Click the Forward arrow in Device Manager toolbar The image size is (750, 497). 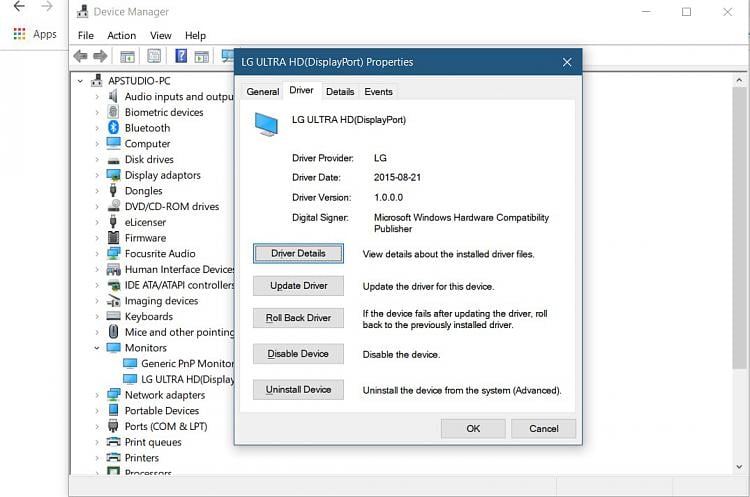click(x=99, y=56)
